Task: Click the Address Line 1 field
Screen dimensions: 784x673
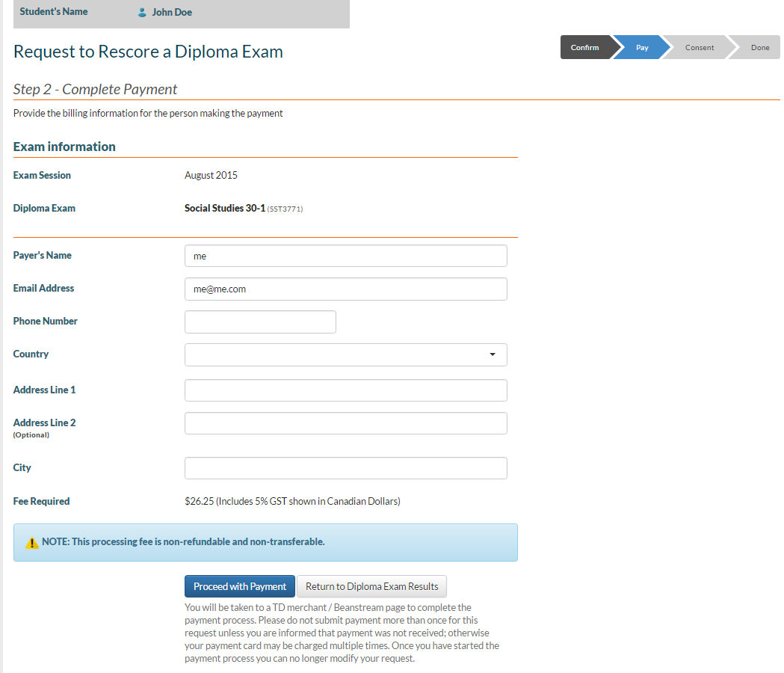Action: [345, 390]
